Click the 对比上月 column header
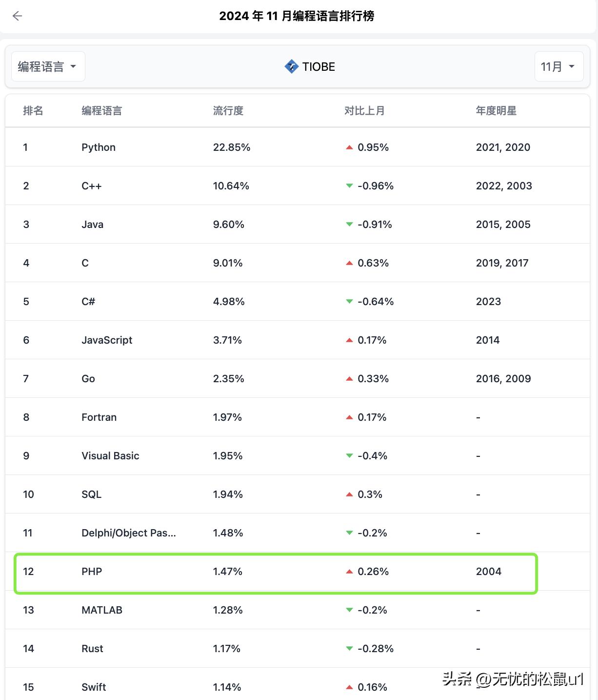598x700 pixels. pyautogui.click(x=364, y=111)
